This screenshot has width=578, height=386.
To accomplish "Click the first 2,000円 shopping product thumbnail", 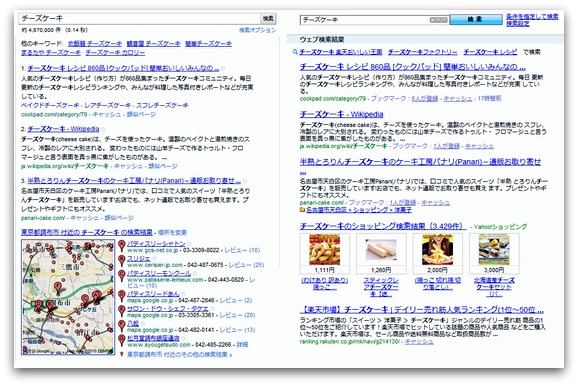I will click(438, 250).
